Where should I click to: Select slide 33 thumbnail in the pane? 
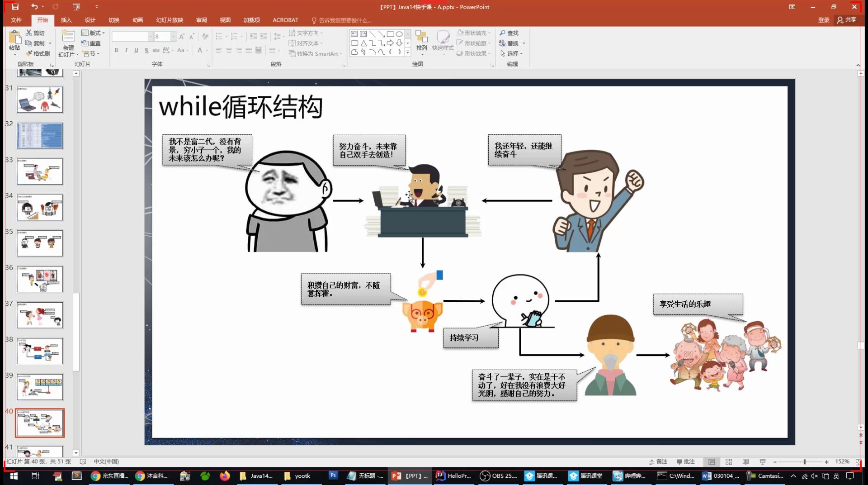tap(40, 171)
